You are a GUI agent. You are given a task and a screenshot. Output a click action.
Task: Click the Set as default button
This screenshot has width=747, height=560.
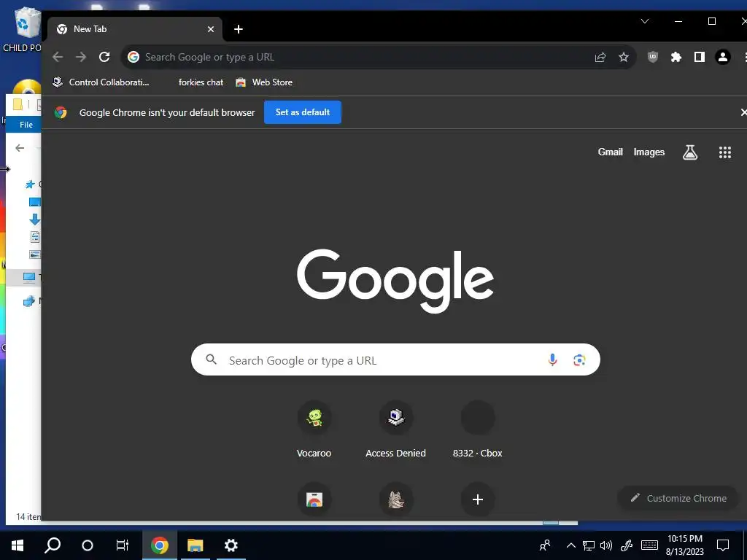coord(303,112)
